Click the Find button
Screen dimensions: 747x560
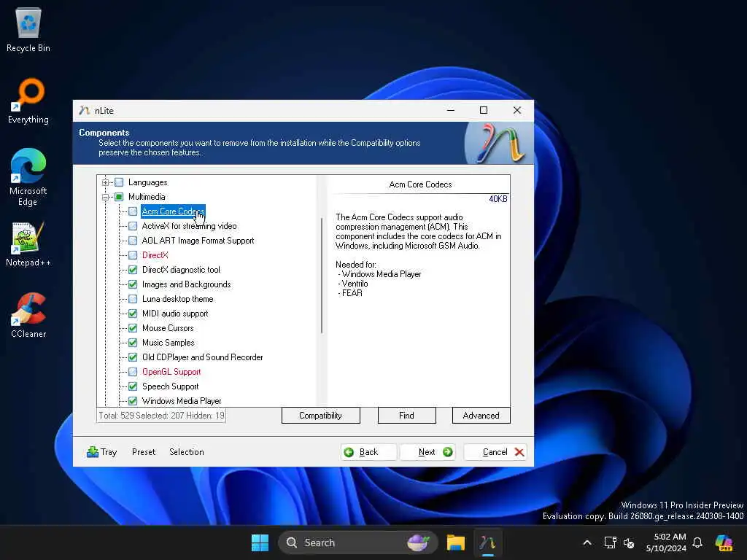[406, 415]
